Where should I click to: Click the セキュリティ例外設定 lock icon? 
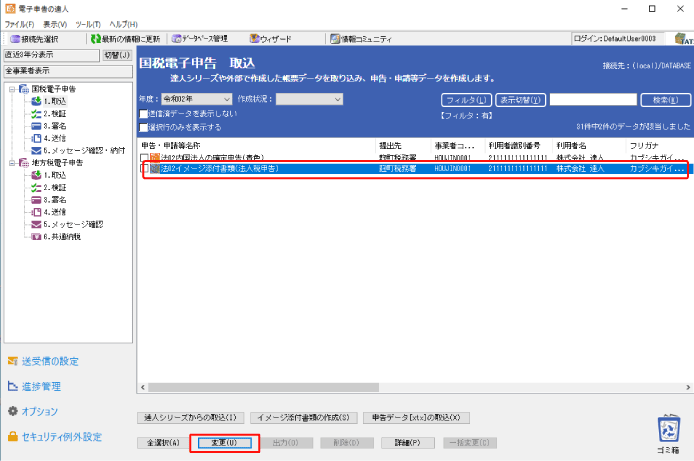pyautogui.click(x=13, y=436)
